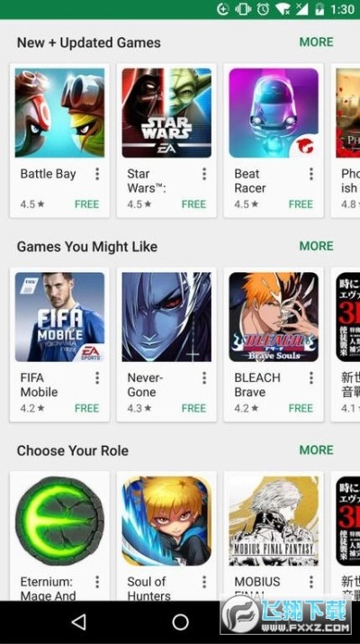Open three-dot menu for Never-Gone

(204, 378)
